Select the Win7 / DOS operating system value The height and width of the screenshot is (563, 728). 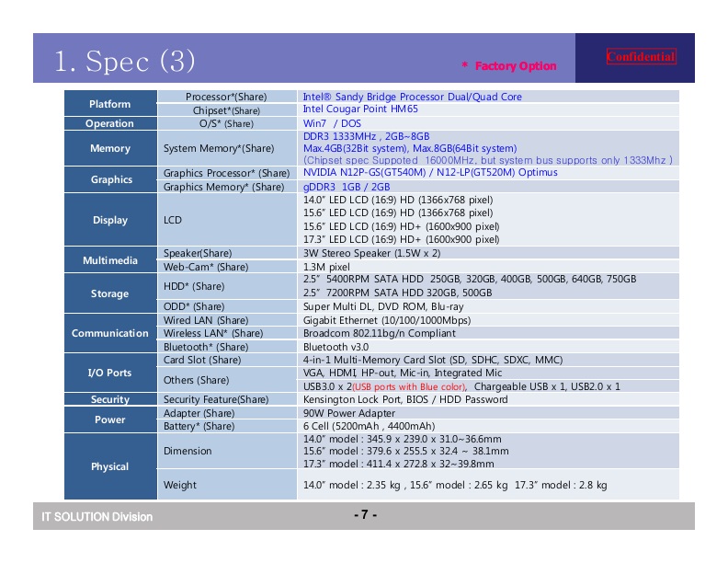click(x=332, y=123)
